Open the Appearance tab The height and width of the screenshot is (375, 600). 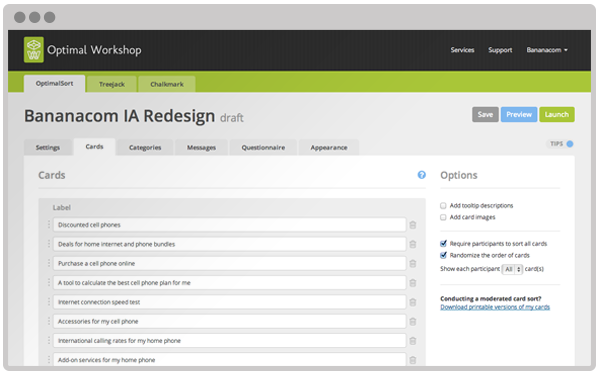(329, 147)
